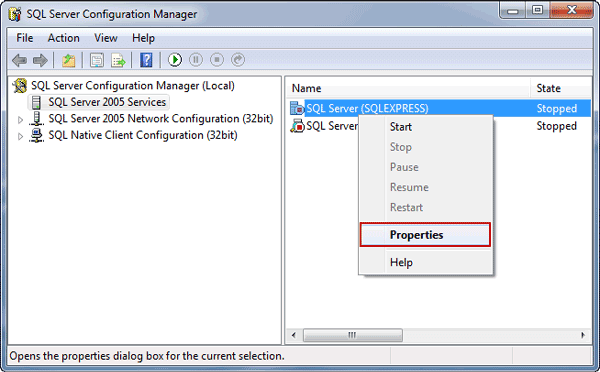Click the Up one level folder icon
The height and width of the screenshot is (372, 600).
point(68,60)
